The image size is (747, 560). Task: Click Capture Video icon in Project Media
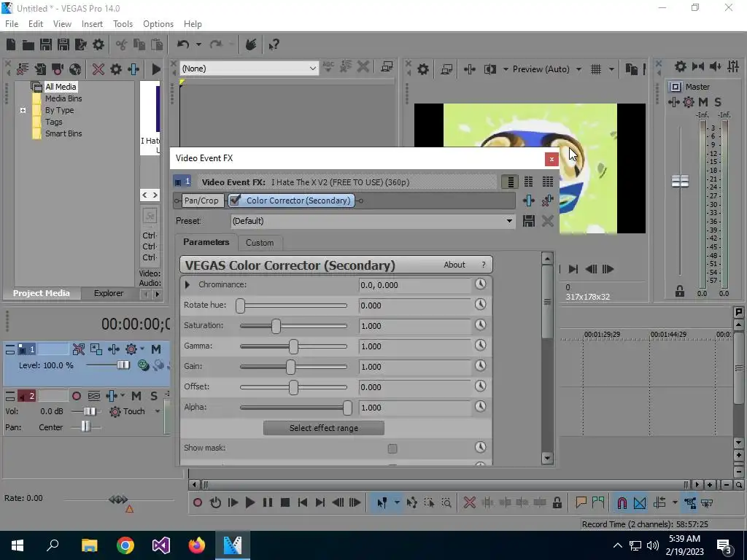point(58,69)
